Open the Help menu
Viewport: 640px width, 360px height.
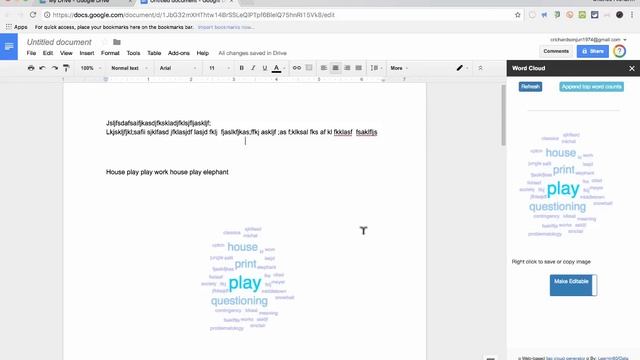point(202,53)
